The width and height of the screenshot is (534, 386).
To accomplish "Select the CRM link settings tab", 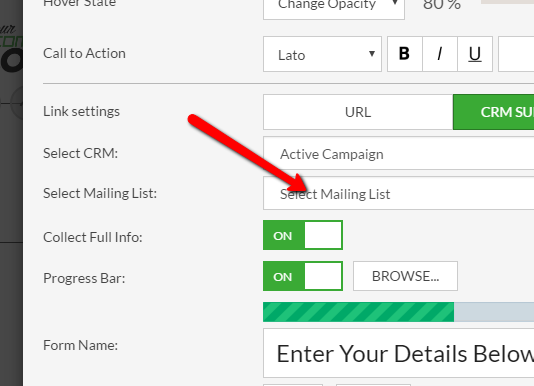I will [x=493, y=112].
